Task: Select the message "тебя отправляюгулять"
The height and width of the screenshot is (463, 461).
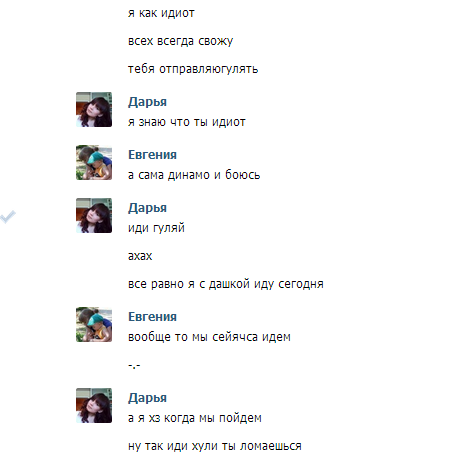Action: (x=193, y=69)
